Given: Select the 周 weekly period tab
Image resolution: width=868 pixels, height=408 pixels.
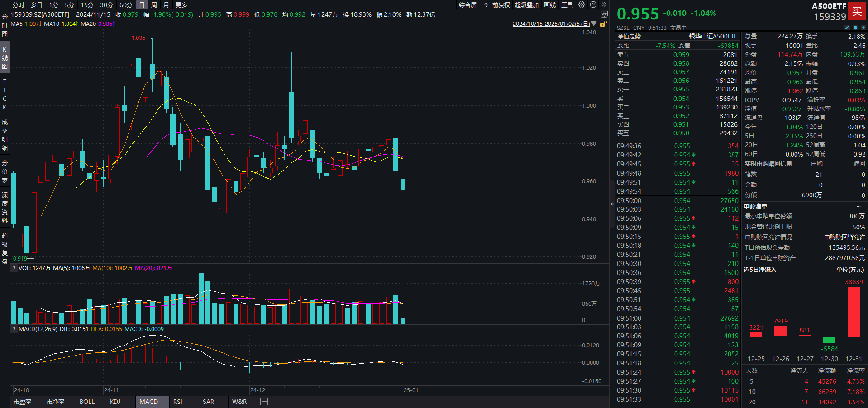Looking at the screenshot, I should point(154,5).
